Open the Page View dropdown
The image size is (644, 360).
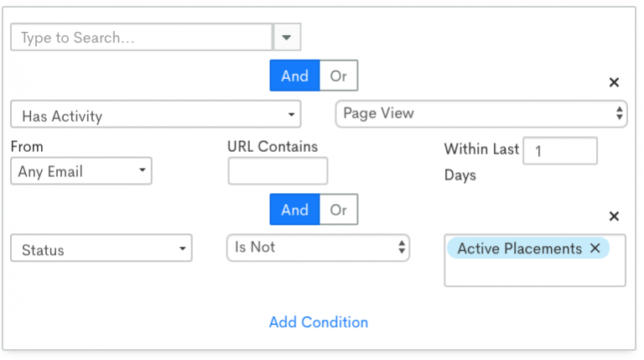click(x=481, y=113)
